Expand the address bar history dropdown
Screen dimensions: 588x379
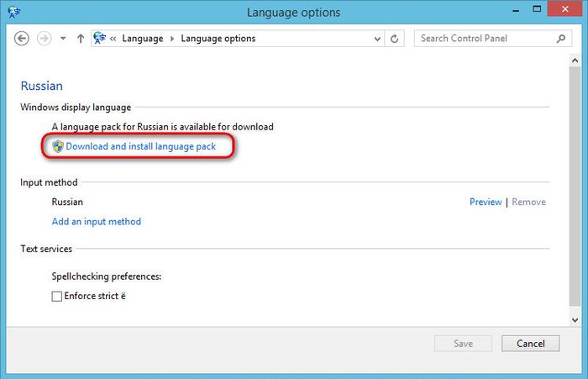point(375,39)
